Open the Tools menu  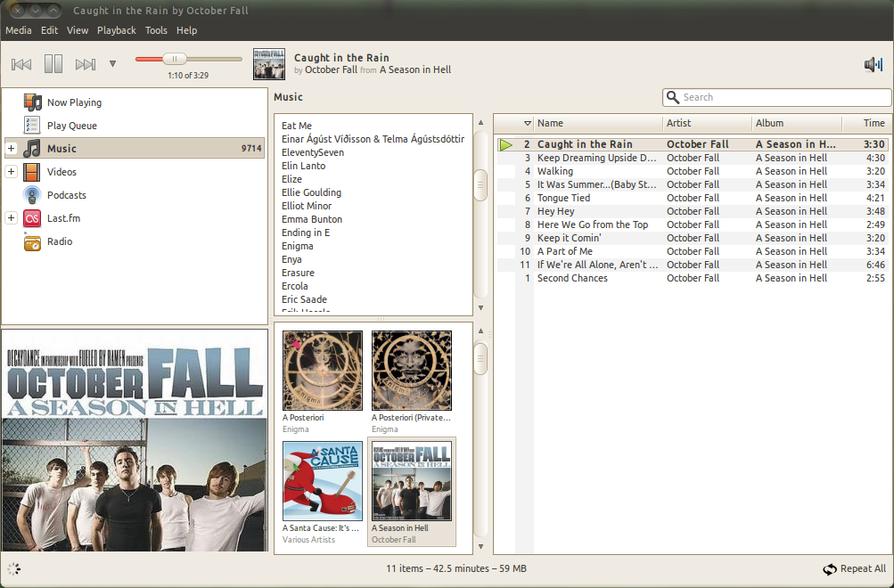coord(156,30)
